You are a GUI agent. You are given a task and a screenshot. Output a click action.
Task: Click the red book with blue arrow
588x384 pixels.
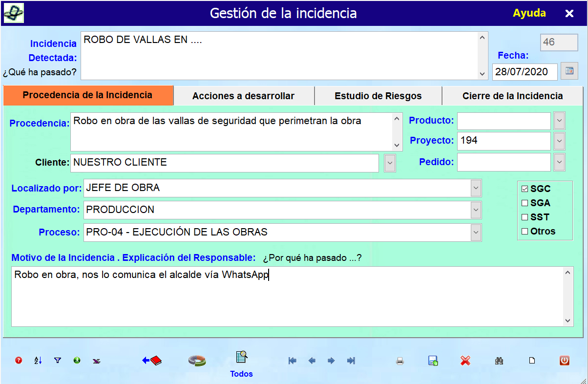[152, 361]
